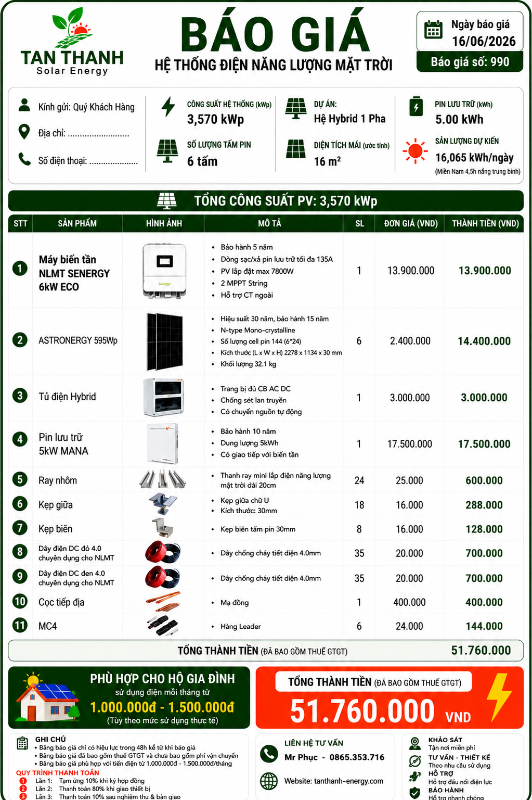Click the large 51.760.000 VND in red box
532x800 pixels.
(x=380, y=711)
